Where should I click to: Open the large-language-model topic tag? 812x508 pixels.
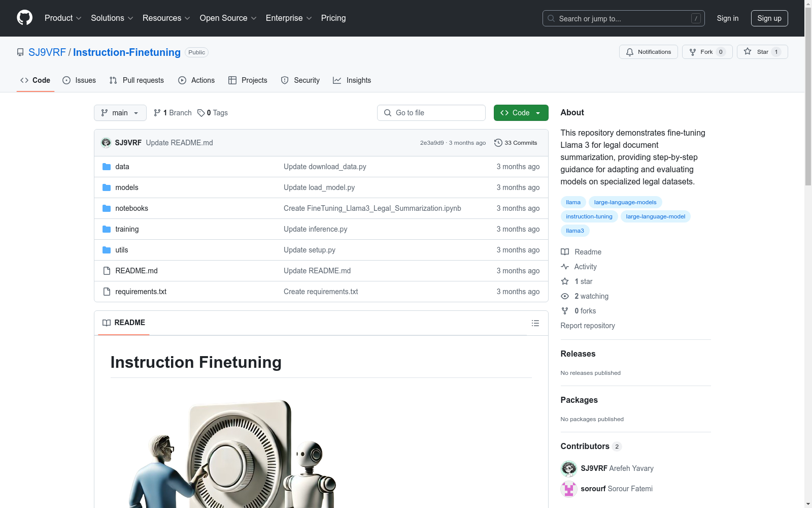(656, 216)
